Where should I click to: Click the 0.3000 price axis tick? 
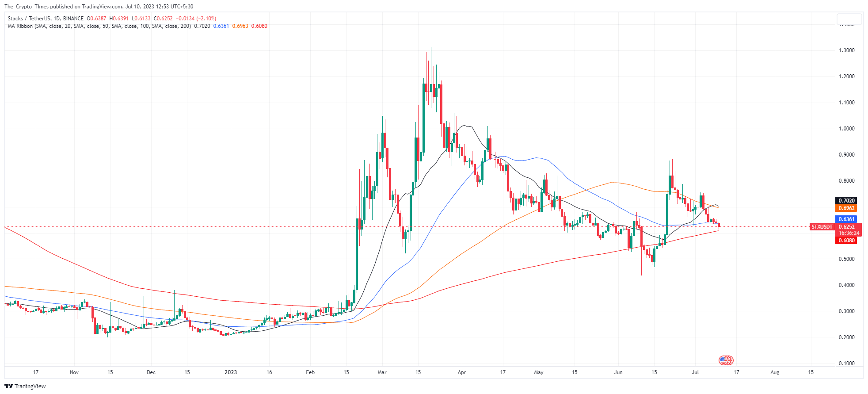(847, 311)
